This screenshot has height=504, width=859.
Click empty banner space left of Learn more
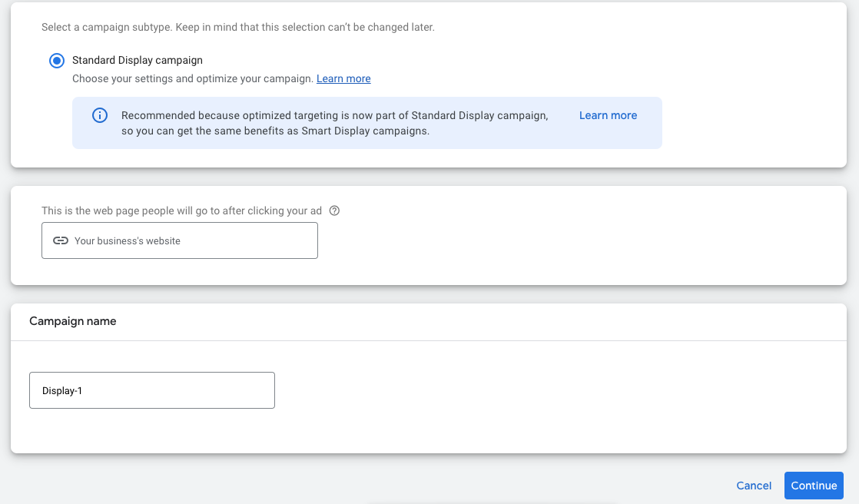[x=565, y=131]
